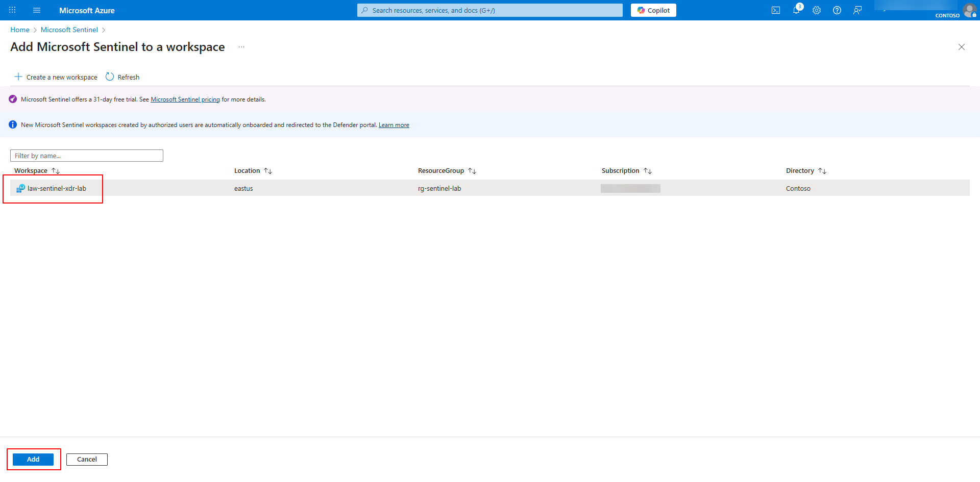Click the eastus location cell
980x482 pixels.
click(243, 188)
